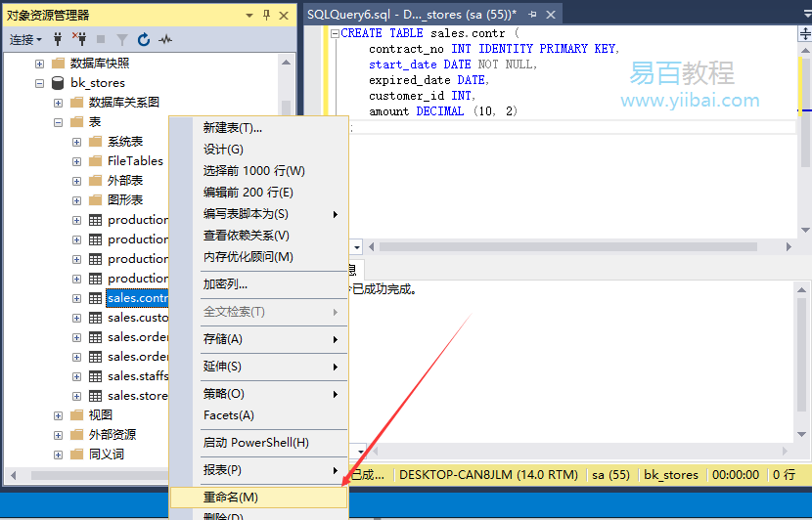812x520 pixels.
Task: Select the FileTables tree item
Action: coord(135,161)
